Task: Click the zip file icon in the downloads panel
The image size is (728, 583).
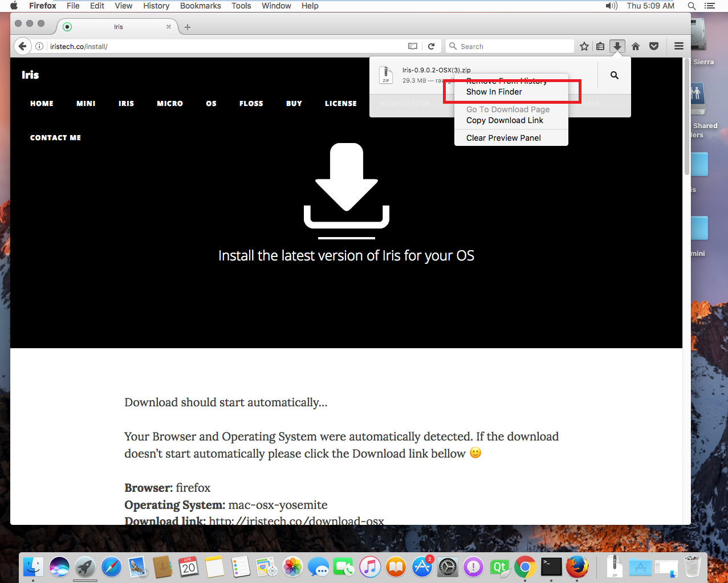Action: tap(386, 75)
